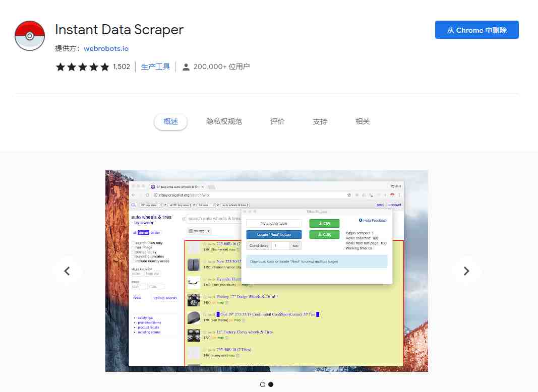Click the 1,502 ratings count
The image size is (538, 392).
pyautogui.click(x=122, y=67)
